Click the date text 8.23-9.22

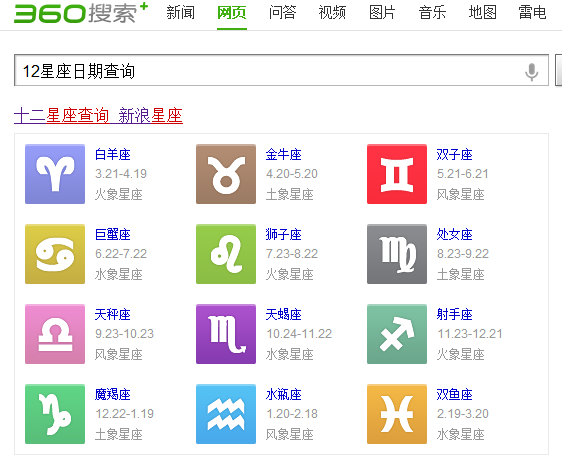463,254
